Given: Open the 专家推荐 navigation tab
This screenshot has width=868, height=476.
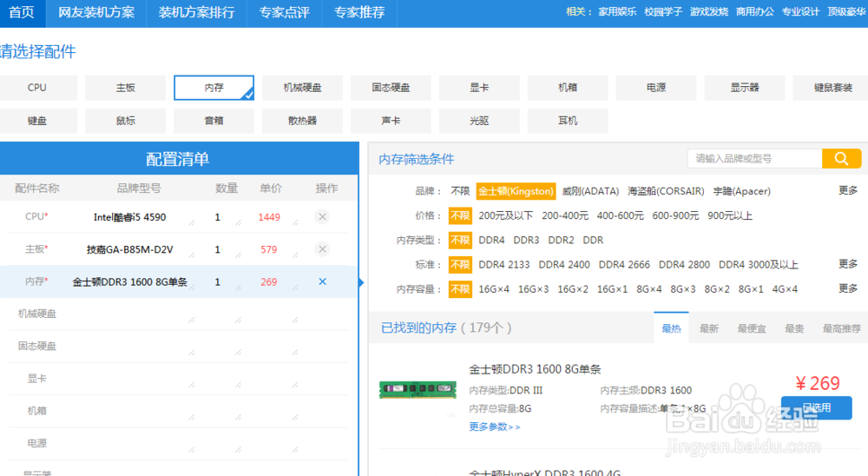Looking at the screenshot, I should [x=359, y=13].
